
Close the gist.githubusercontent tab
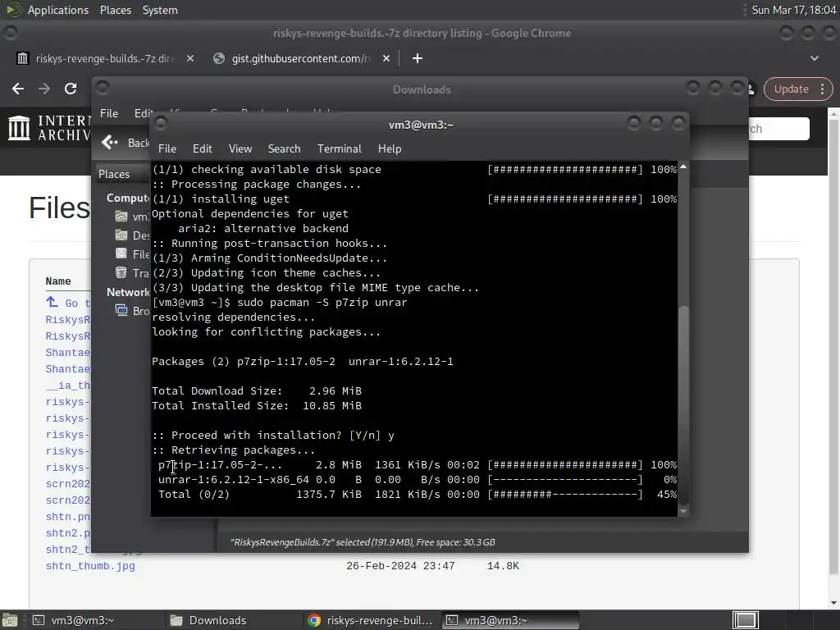tap(386, 58)
